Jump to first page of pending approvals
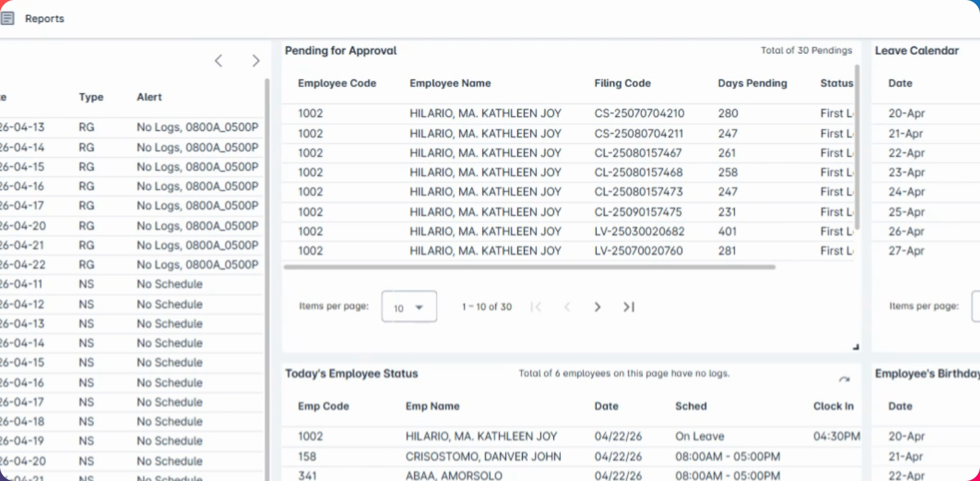The image size is (980, 481). coord(535,307)
